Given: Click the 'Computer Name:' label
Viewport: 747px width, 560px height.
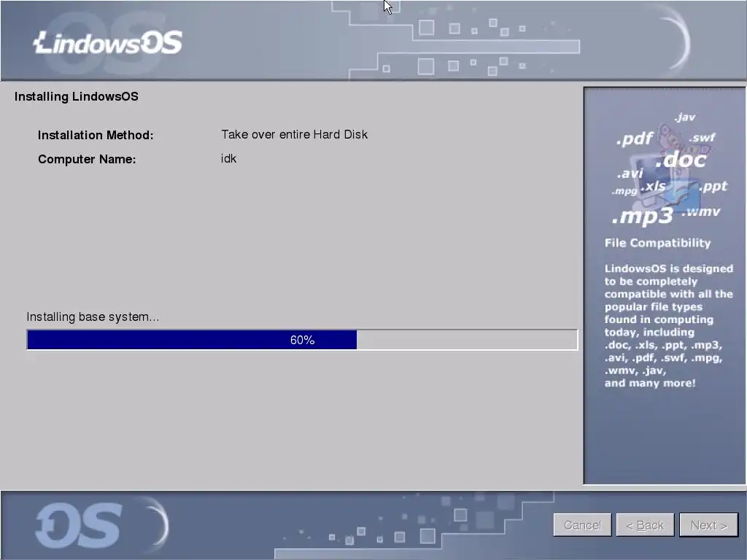Looking at the screenshot, I should click(x=87, y=159).
